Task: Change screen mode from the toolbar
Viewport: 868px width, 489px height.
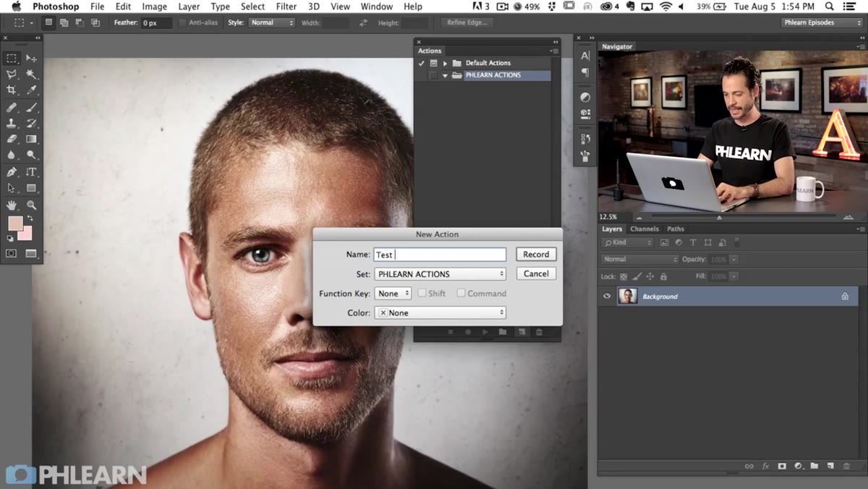Action: [x=31, y=253]
